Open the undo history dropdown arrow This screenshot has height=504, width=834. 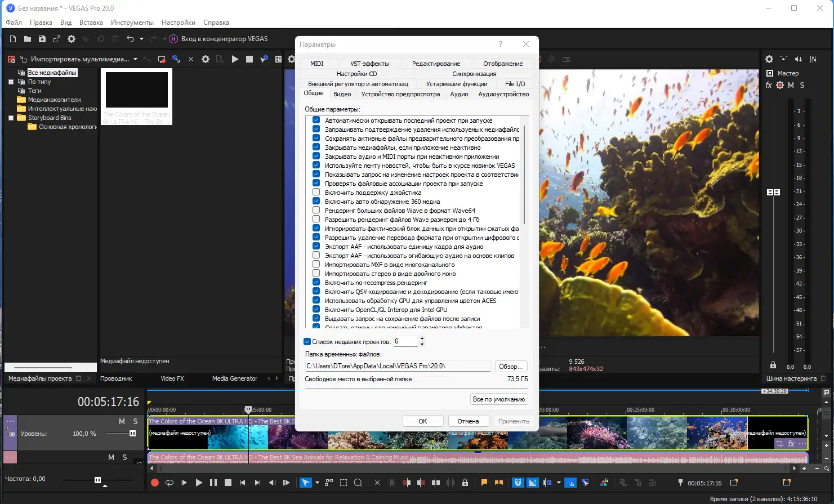[x=141, y=39]
